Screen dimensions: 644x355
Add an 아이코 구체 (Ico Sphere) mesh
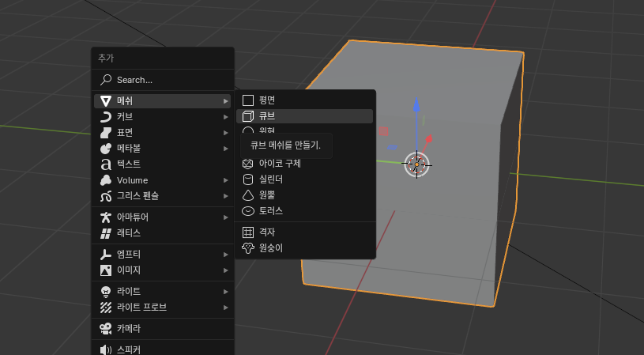(x=305, y=164)
